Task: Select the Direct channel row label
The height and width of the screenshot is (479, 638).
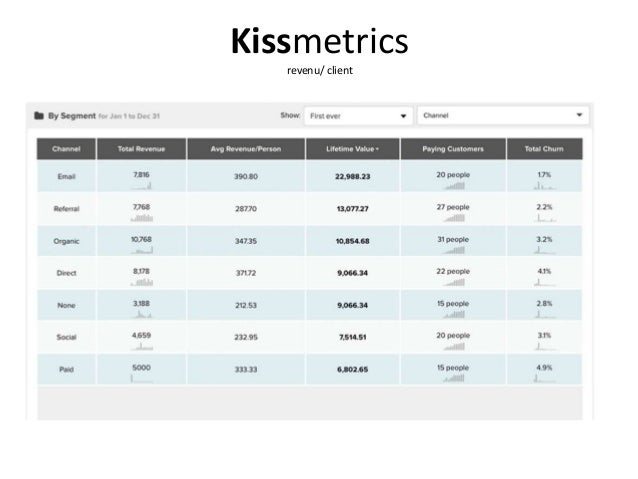Action: [x=66, y=273]
